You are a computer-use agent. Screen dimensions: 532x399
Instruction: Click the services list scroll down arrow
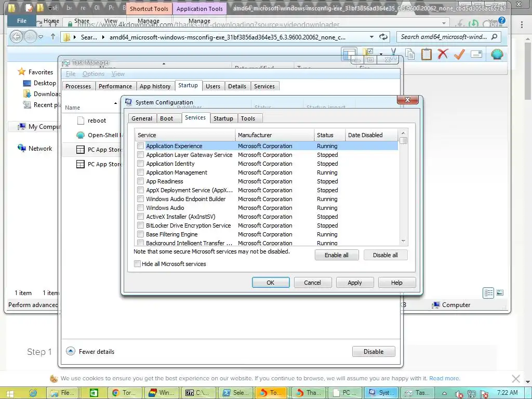[403, 241]
